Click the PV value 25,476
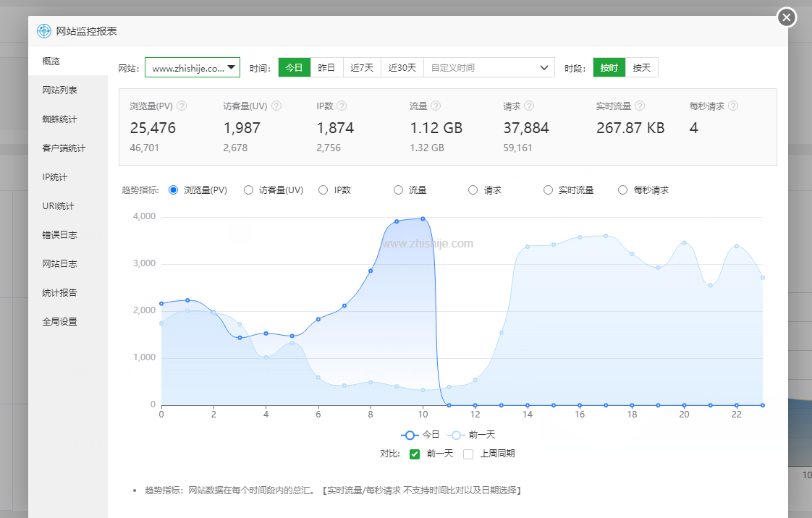This screenshot has width=812, height=518. (153, 128)
